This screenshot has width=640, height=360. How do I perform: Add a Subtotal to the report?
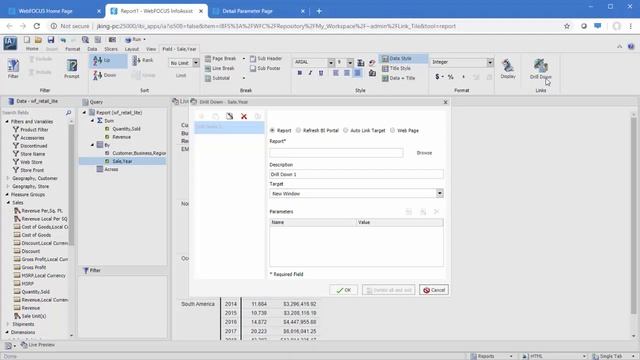pos(218,78)
